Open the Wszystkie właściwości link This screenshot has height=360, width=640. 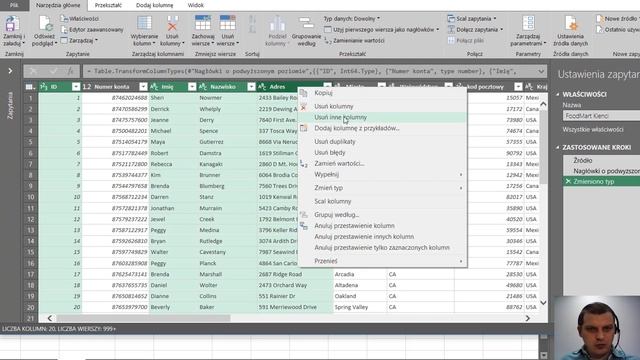coord(593,129)
